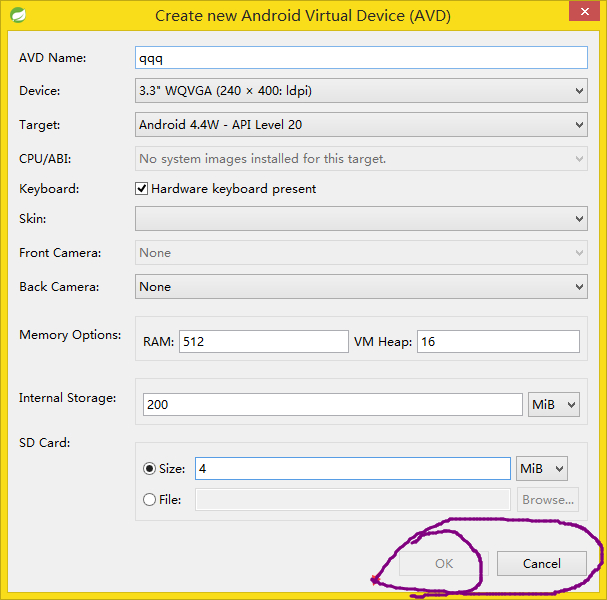Close the AVD dialog with the X button
Screen dimensions: 607x600
[x=585, y=11]
